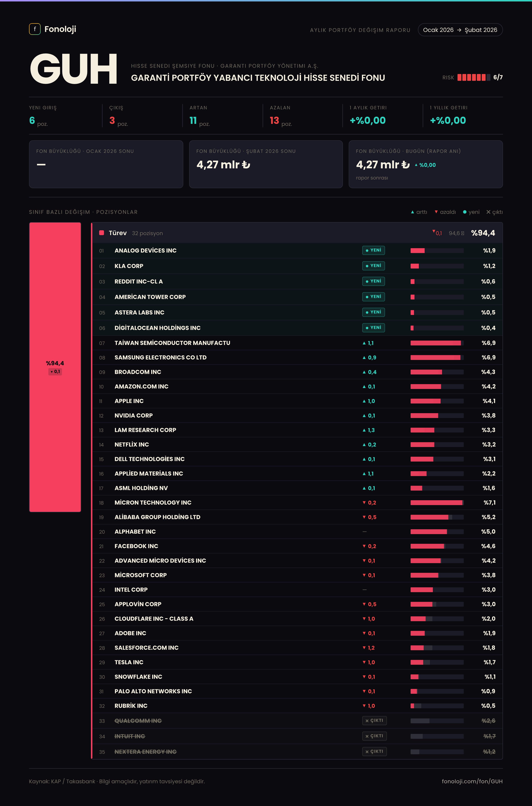
Task: Click the YENİ badge on DigitalOcean Holdings
Action: [373, 328]
